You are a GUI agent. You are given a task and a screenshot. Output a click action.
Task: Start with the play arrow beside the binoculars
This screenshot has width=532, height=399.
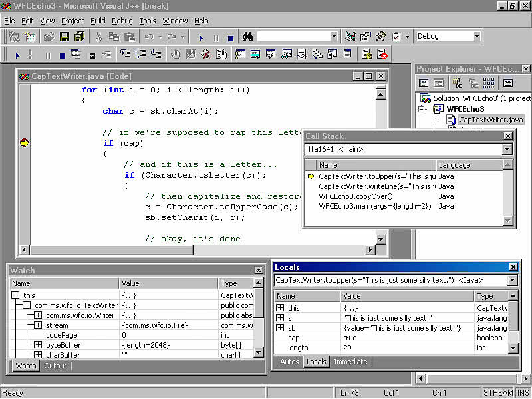pyautogui.click(x=201, y=38)
